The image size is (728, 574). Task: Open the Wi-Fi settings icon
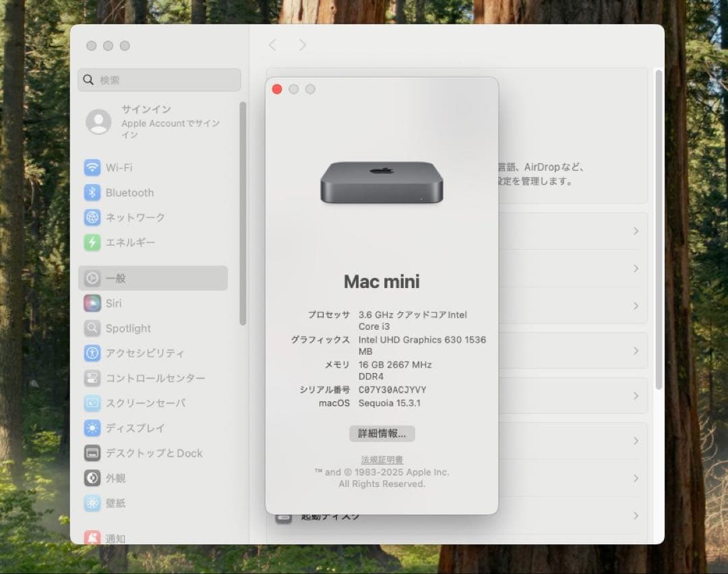pyautogui.click(x=92, y=167)
